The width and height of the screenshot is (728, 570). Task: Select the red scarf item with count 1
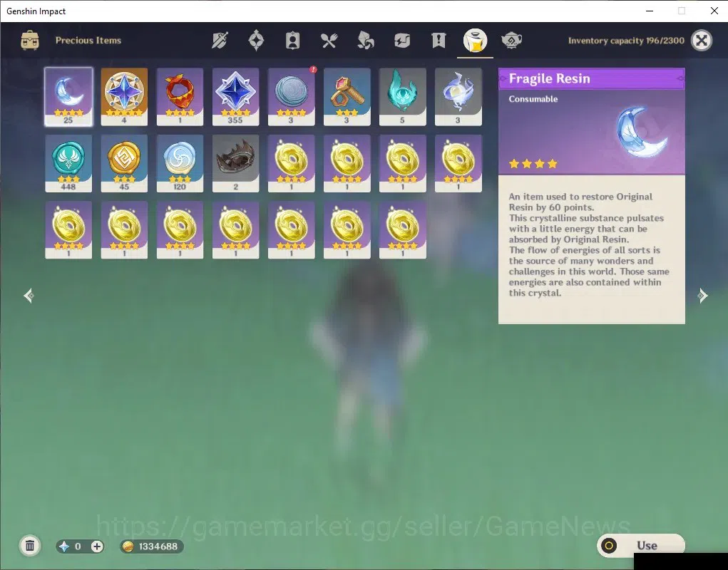[x=180, y=96]
